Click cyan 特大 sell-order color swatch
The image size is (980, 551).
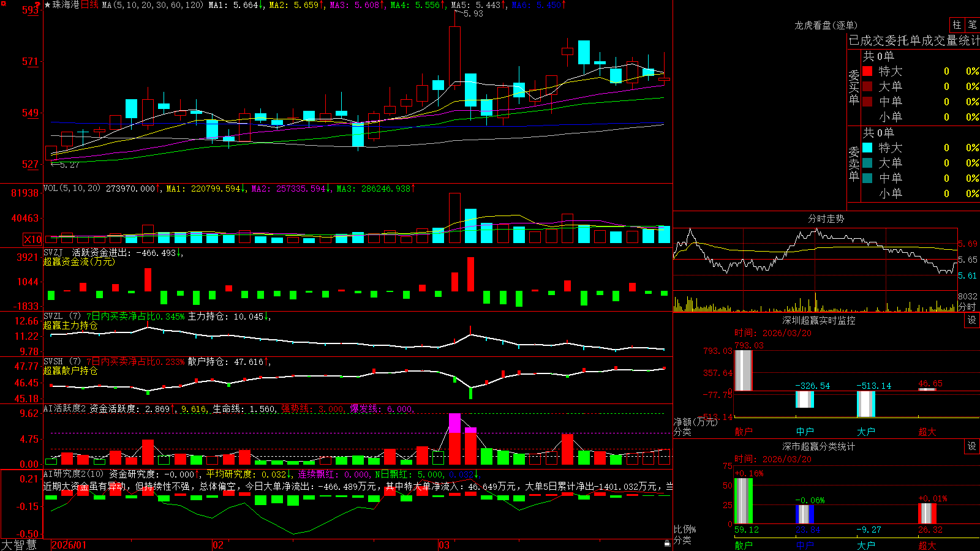point(867,148)
